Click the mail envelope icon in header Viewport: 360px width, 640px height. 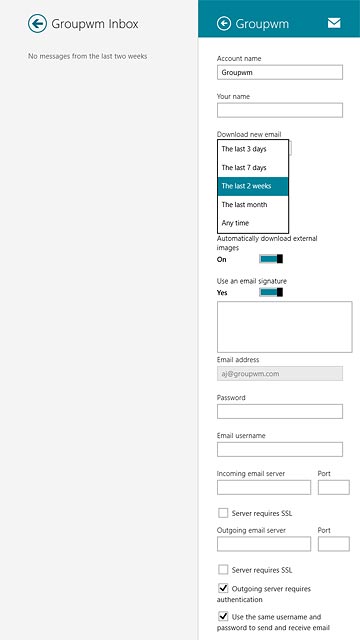point(334,24)
